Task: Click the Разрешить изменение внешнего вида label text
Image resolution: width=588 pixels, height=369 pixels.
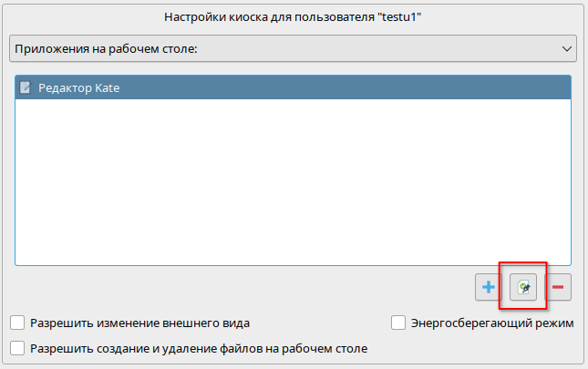Action: coord(139,323)
